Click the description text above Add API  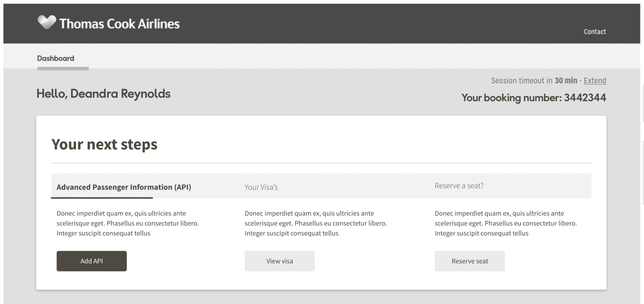tap(128, 223)
